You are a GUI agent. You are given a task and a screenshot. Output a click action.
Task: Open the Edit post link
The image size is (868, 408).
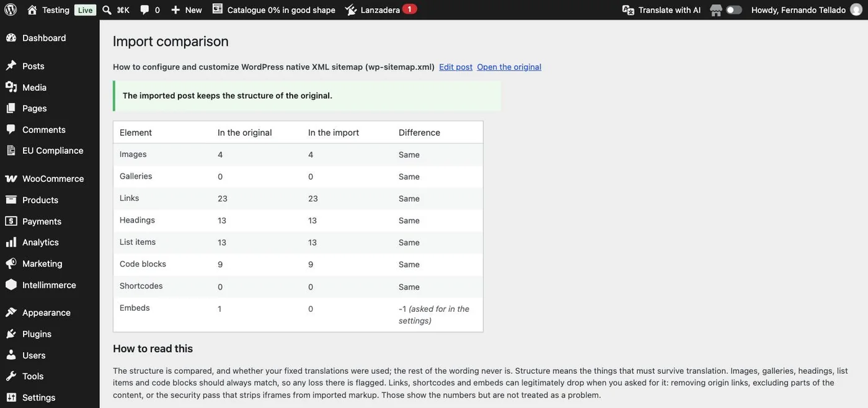(x=456, y=67)
